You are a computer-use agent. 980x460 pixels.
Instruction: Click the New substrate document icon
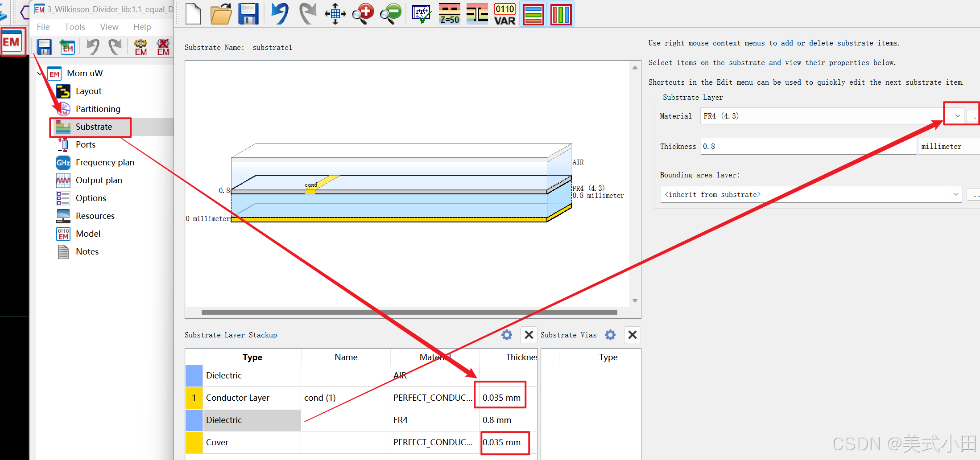tap(193, 14)
